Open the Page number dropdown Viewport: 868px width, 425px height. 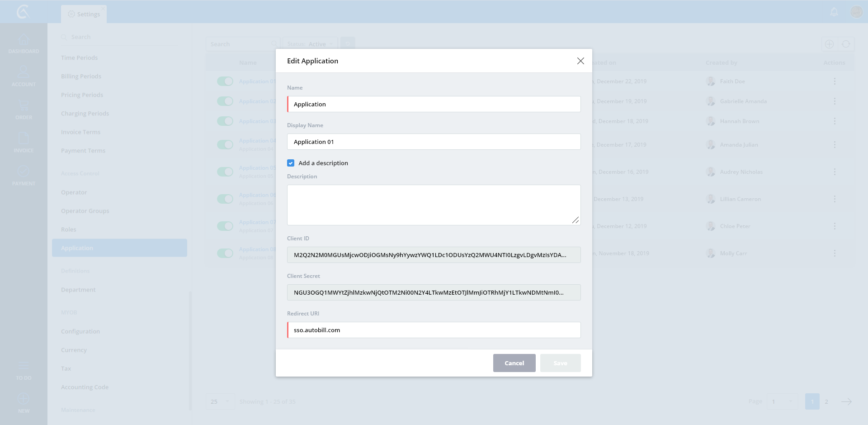click(x=782, y=401)
